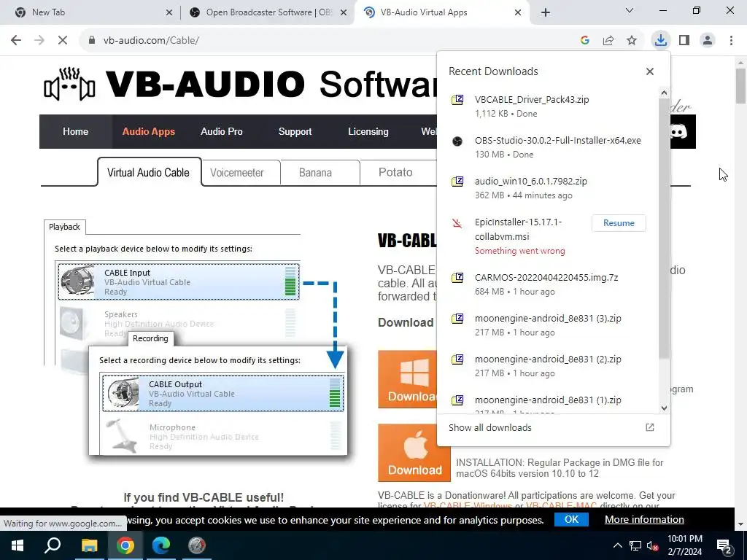Open the Discord icon on the site header

(x=678, y=131)
